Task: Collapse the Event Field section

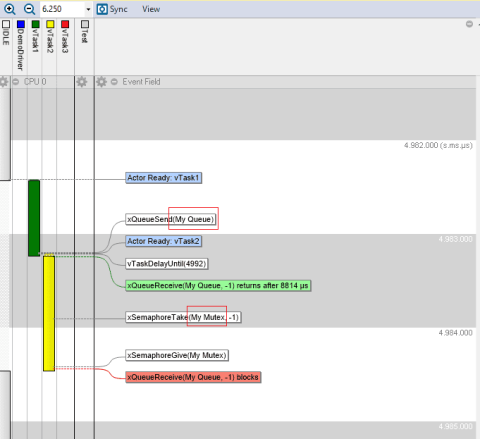Action: (114, 82)
